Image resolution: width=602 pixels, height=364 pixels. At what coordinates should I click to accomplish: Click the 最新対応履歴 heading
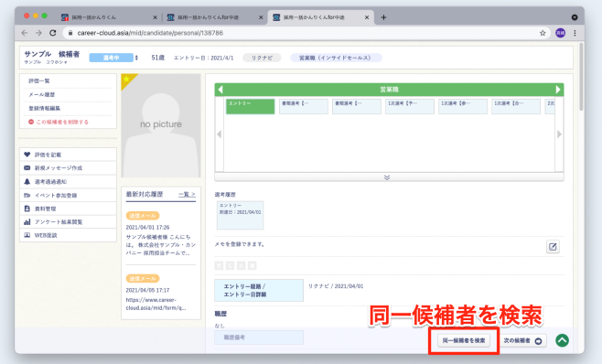[145, 194]
